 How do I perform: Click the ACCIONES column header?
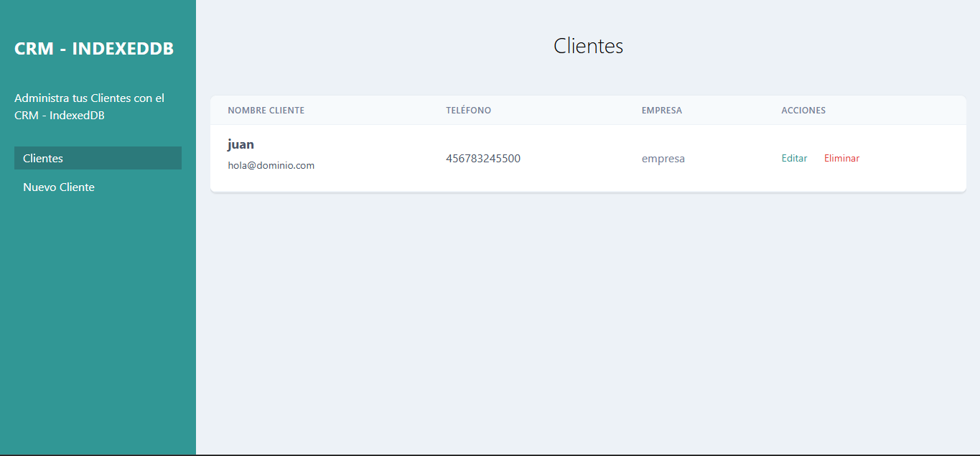[803, 111]
